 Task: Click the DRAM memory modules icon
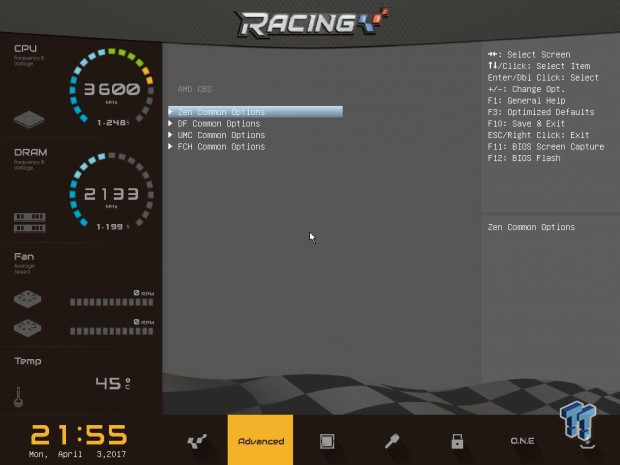(x=30, y=223)
